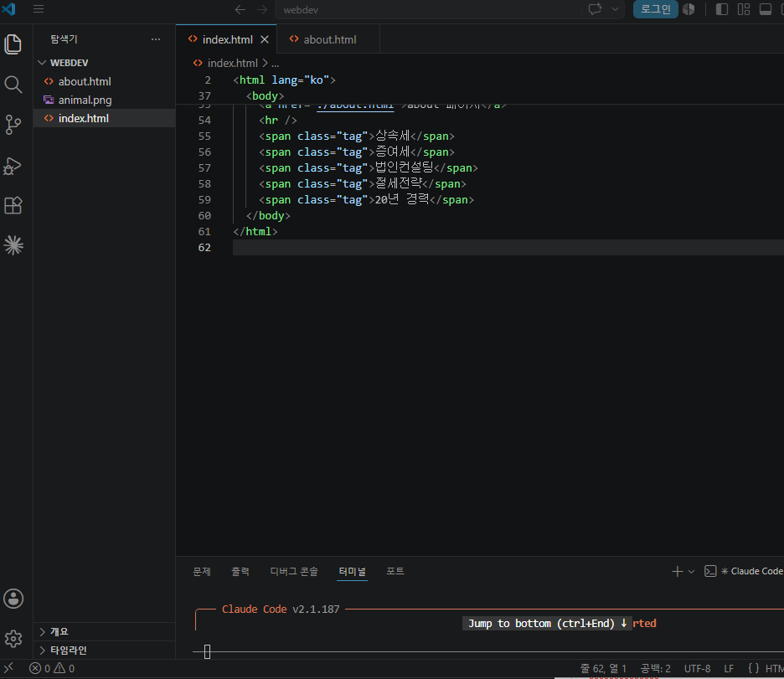Click the hr tag on line 54

coord(277,120)
